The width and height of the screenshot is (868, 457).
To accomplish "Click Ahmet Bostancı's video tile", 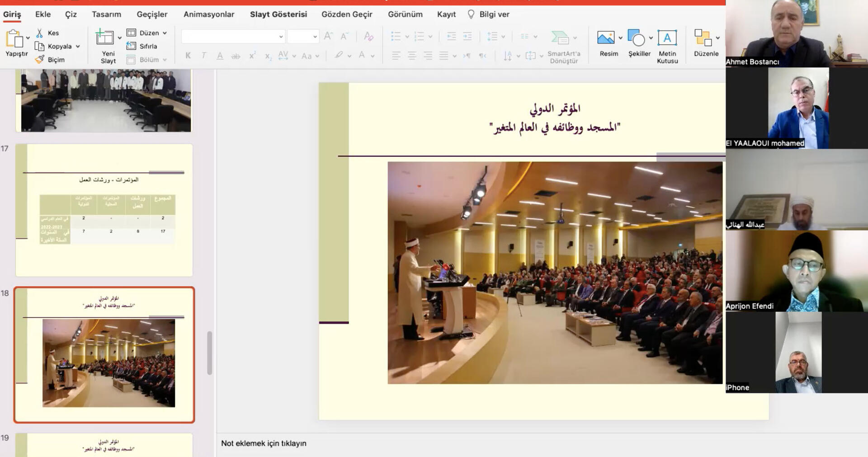I will [797, 34].
